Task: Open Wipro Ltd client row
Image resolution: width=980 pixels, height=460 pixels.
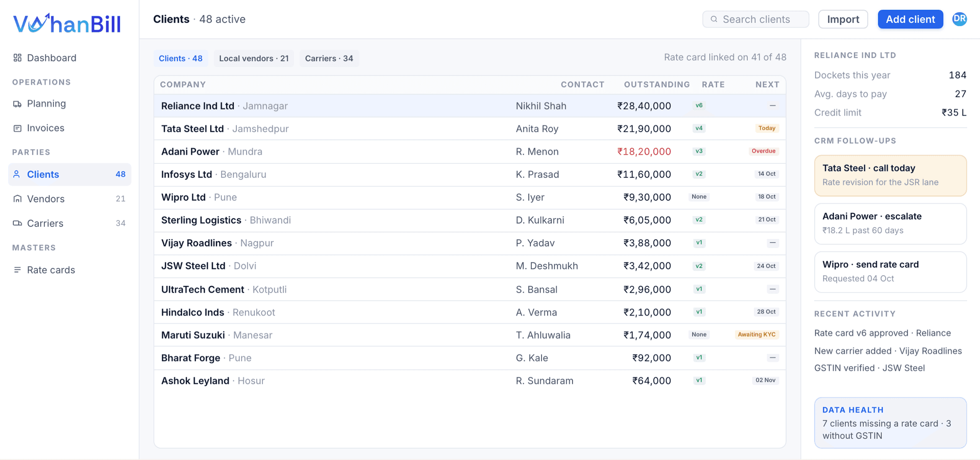Action: pyautogui.click(x=470, y=197)
